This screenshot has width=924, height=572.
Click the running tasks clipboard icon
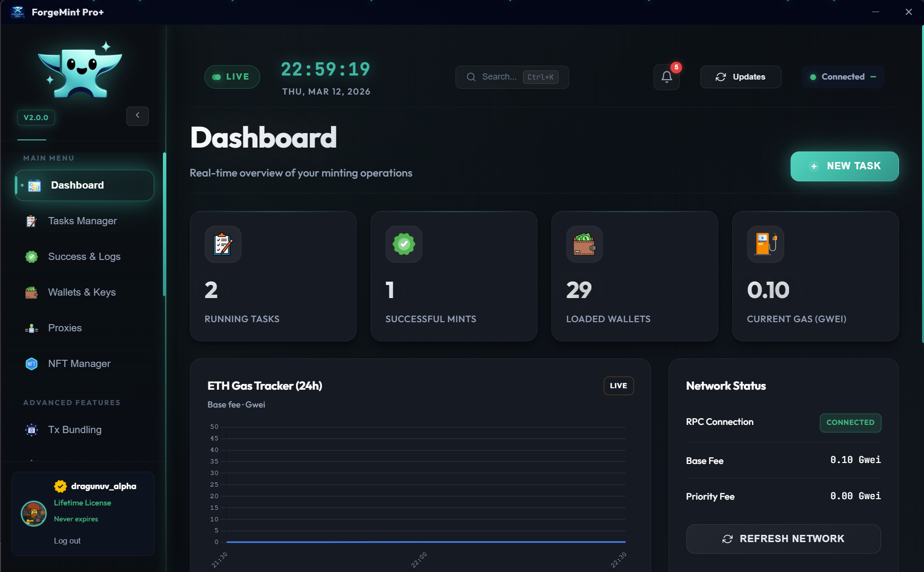[223, 245]
